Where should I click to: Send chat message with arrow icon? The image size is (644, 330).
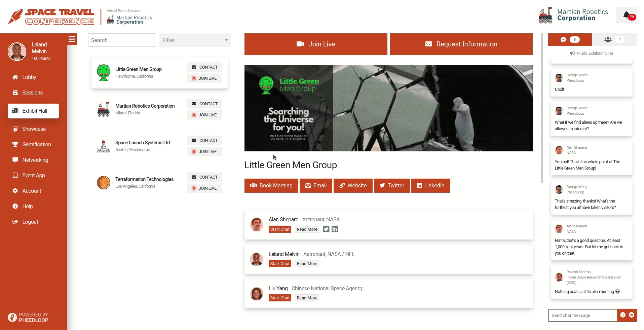(x=632, y=315)
